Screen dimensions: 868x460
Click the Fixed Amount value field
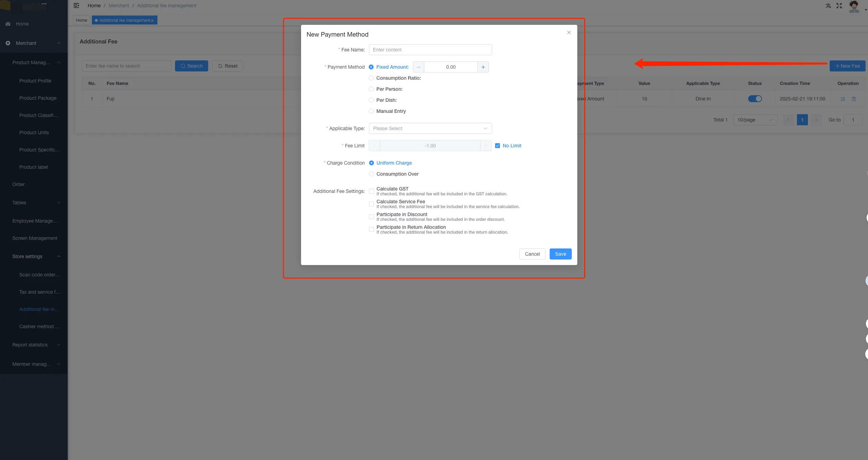(451, 67)
